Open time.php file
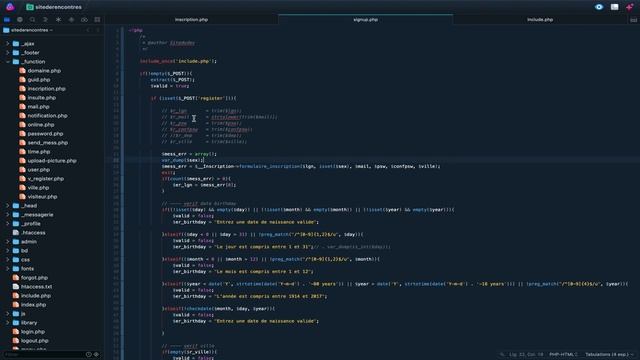Image resolution: width=640 pixels, height=360 pixels. coord(39,151)
